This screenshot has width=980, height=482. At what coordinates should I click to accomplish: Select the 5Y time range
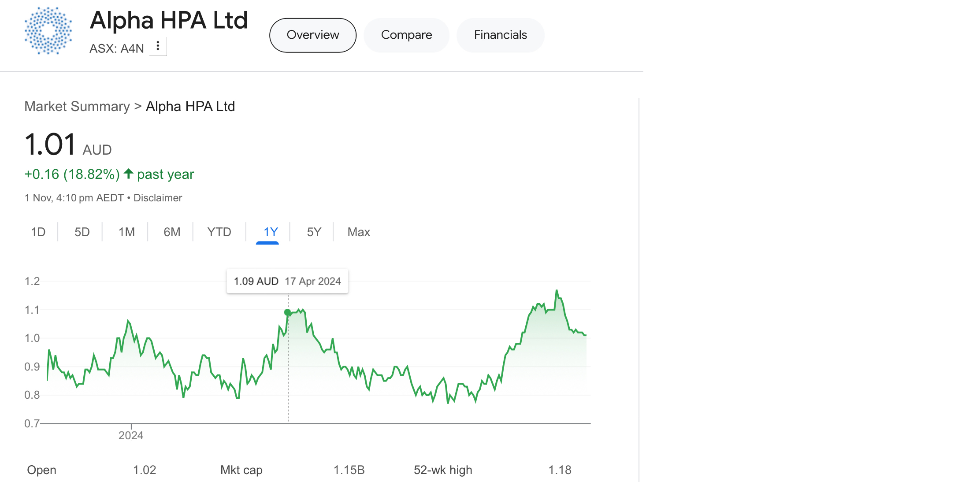(x=314, y=232)
